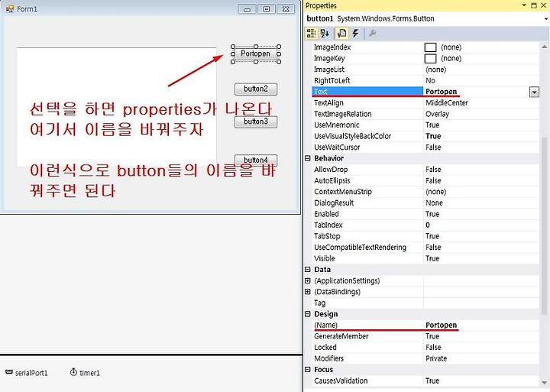This screenshot has width=550, height=392.
Task: Select the AllowDrop property
Action: (425, 170)
